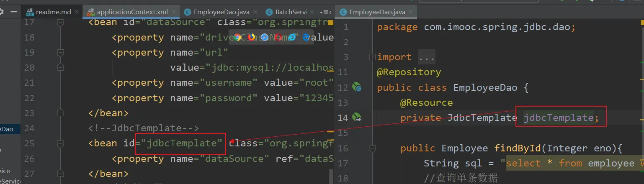Click the Spring bean gutter icon on line 12

point(357,87)
